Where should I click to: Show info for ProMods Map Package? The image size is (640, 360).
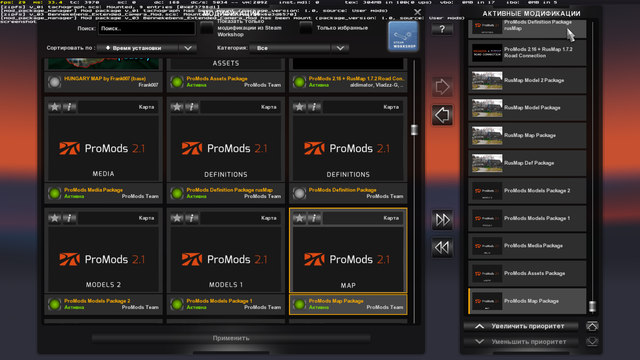tap(314, 218)
